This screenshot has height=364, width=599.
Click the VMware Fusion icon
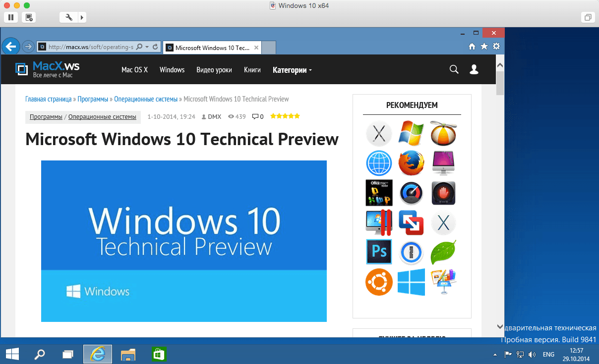point(411,223)
